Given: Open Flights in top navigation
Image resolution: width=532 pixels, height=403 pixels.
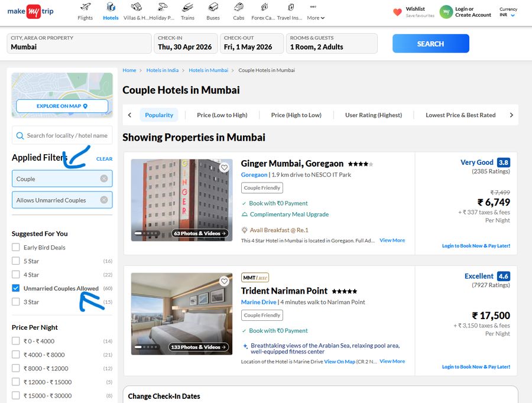Looking at the screenshot, I should click(x=85, y=12).
